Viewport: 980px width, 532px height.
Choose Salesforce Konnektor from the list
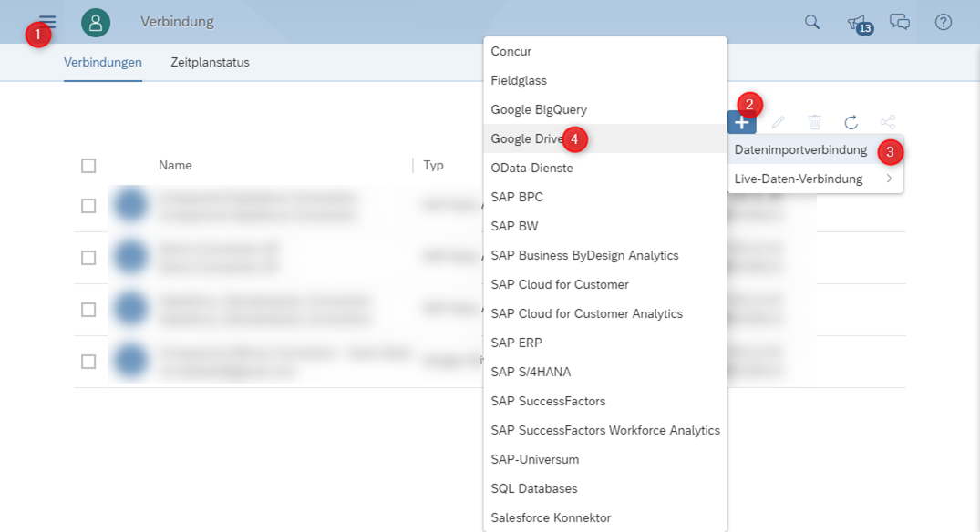pyautogui.click(x=605, y=517)
